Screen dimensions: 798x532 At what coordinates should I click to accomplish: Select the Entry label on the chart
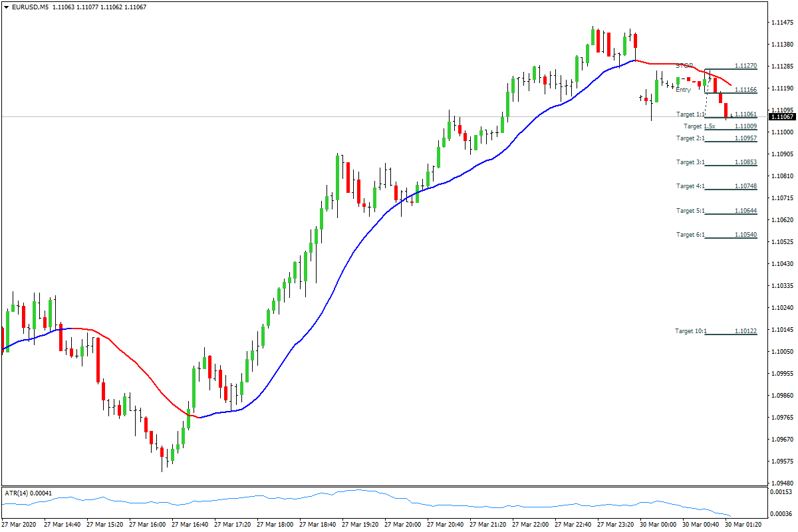[x=683, y=90]
